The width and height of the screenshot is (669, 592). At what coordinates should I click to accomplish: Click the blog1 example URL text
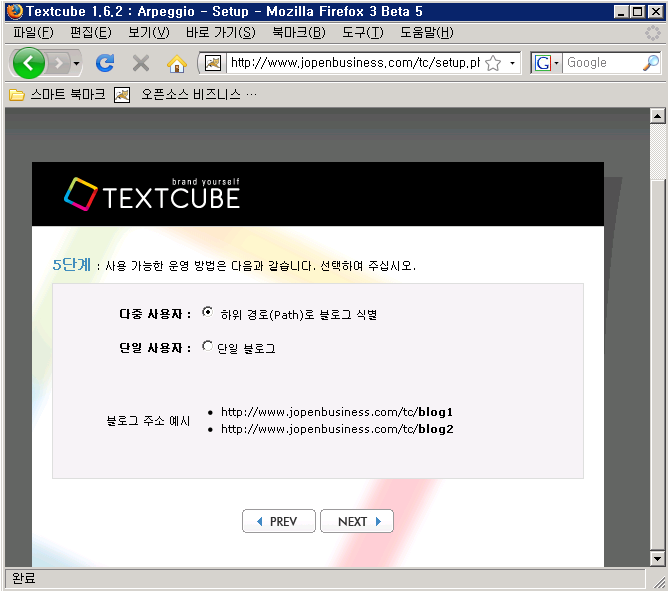click(337, 412)
